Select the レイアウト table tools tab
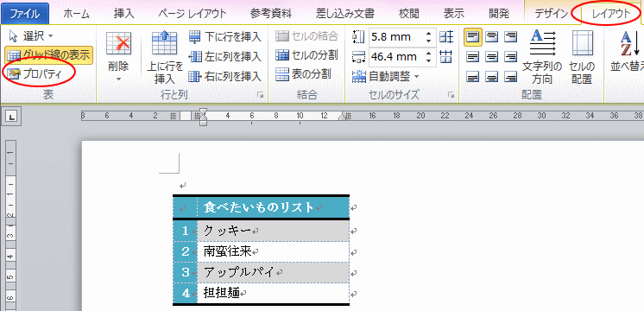 tap(610, 14)
